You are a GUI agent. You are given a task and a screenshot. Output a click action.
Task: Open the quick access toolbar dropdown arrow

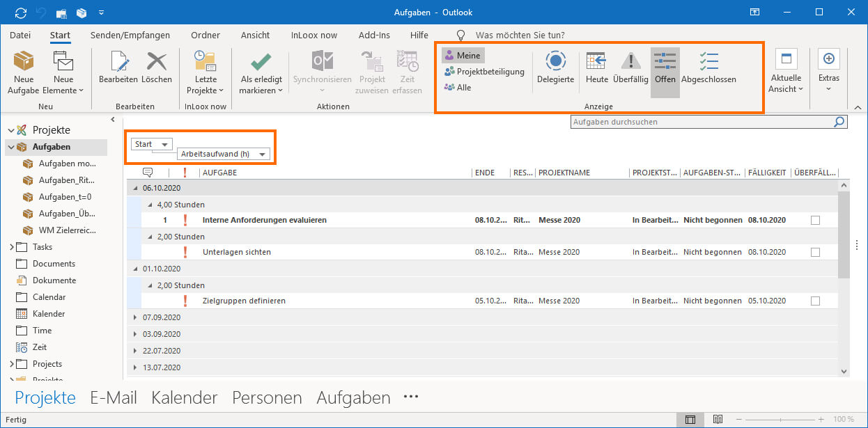[102, 13]
